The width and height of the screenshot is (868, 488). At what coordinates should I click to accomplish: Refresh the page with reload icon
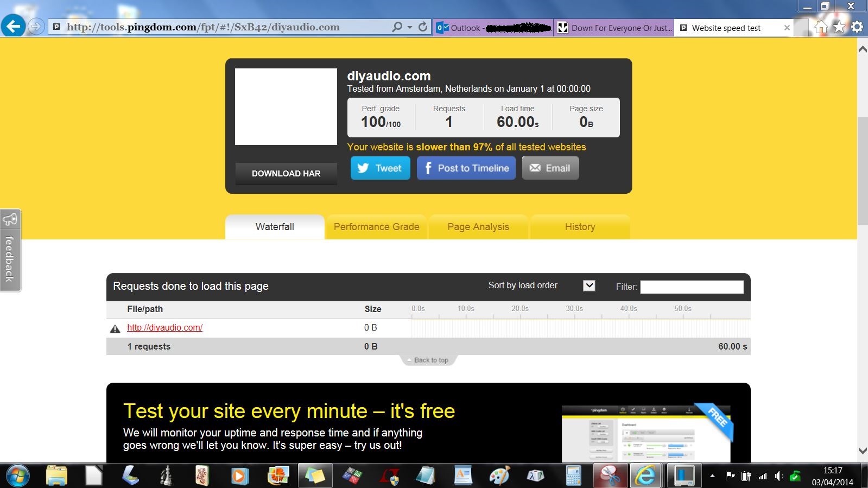click(423, 27)
